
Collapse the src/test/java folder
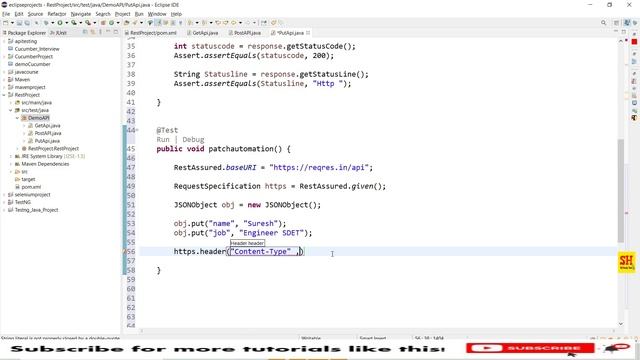11,110
